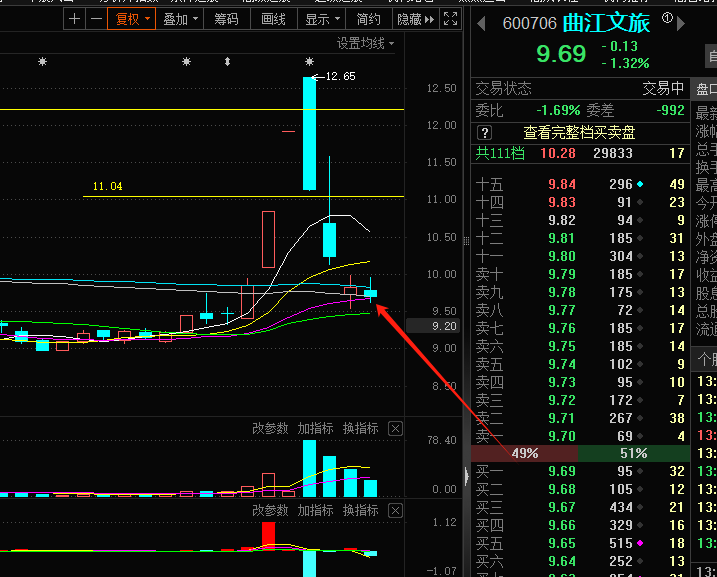Click the 12.65 high price label
Viewport: 717px width, 577px height.
click(x=340, y=76)
